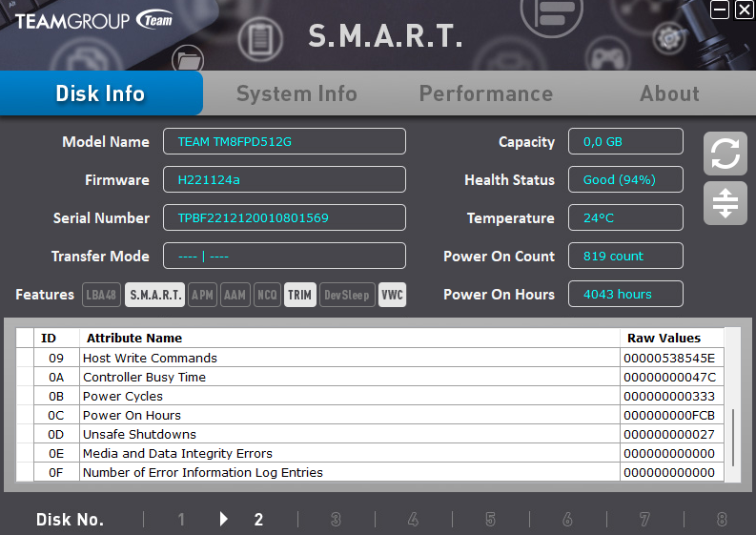The image size is (756, 535).
Task: Select disk number 1
Action: click(x=181, y=520)
